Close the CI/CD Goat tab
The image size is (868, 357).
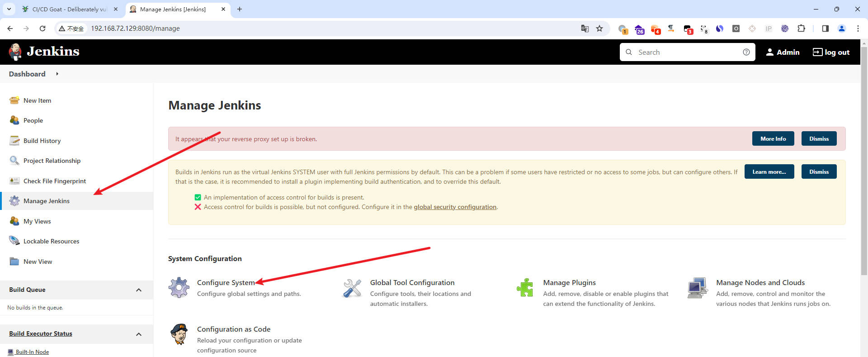(x=116, y=9)
